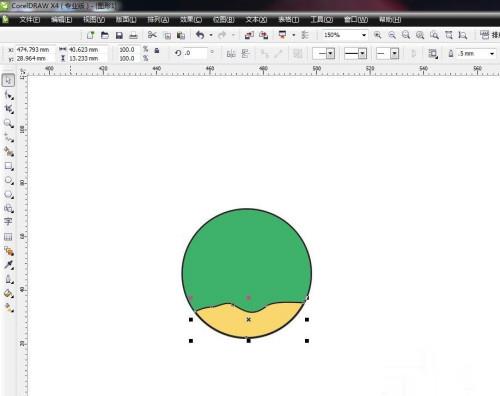Mirror the object vertically

click(246, 53)
